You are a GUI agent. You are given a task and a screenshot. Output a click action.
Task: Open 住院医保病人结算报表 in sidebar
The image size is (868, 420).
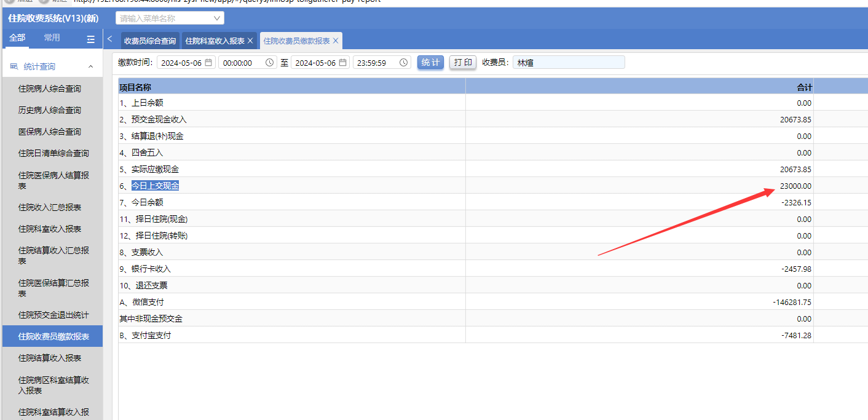coord(52,180)
